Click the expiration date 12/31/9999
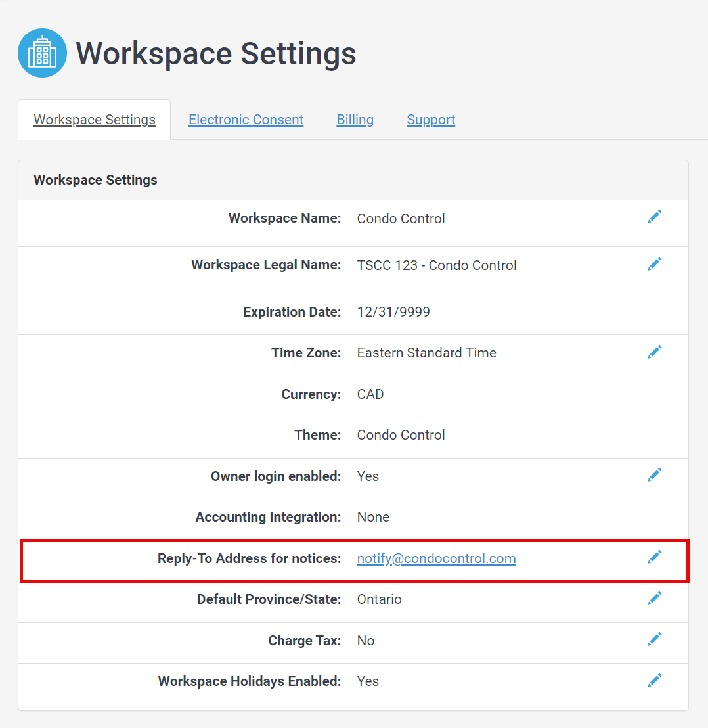 click(x=393, y=312)
